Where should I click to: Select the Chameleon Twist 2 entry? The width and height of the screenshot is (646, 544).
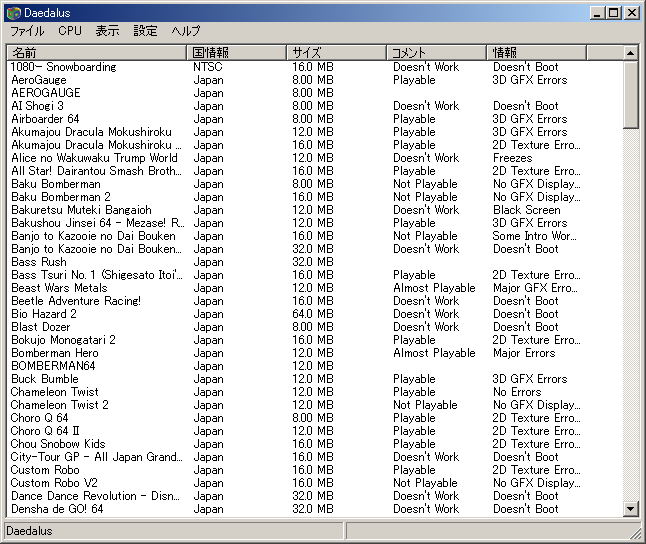pyautogui.click(x=60, y=405)
